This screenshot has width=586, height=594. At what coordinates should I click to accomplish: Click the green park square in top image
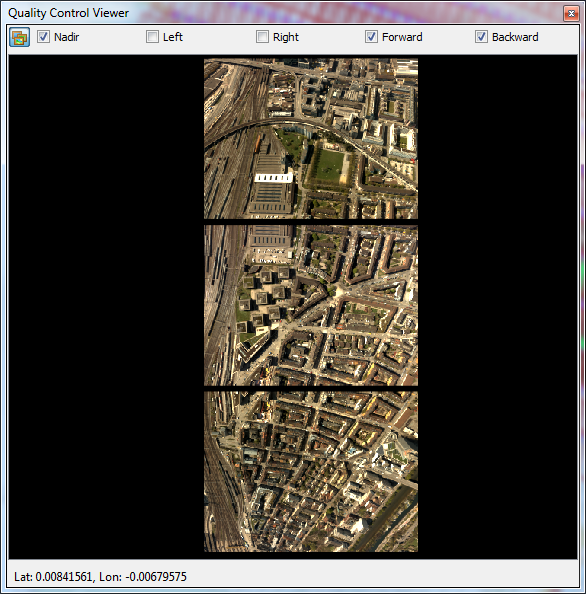tap(329, 166)
